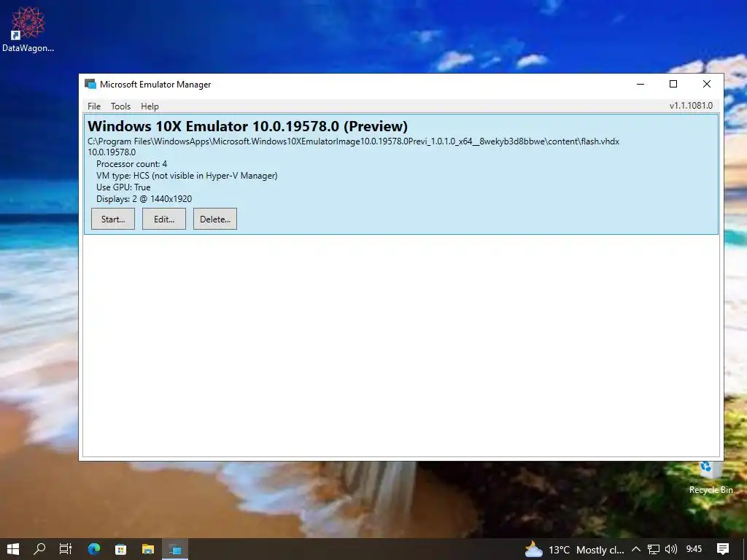Minimize the Emulator Manager window

tap(640, 85)
